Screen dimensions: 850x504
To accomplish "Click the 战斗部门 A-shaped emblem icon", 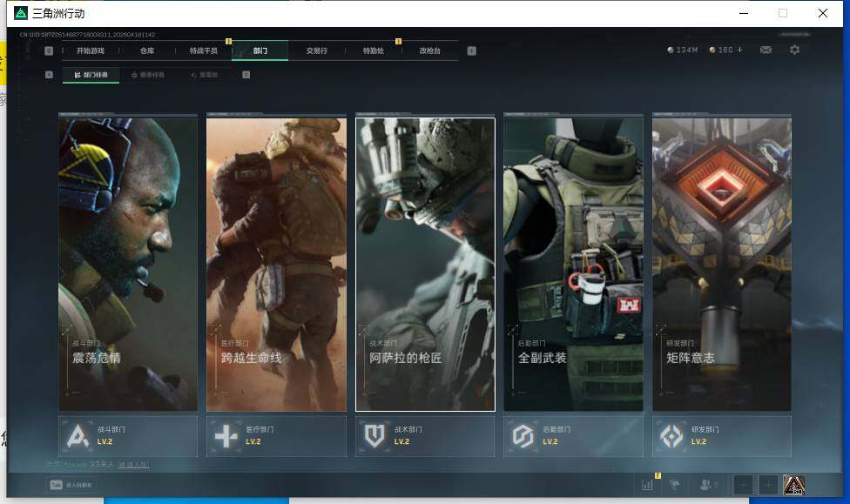I will click(78, 436).
